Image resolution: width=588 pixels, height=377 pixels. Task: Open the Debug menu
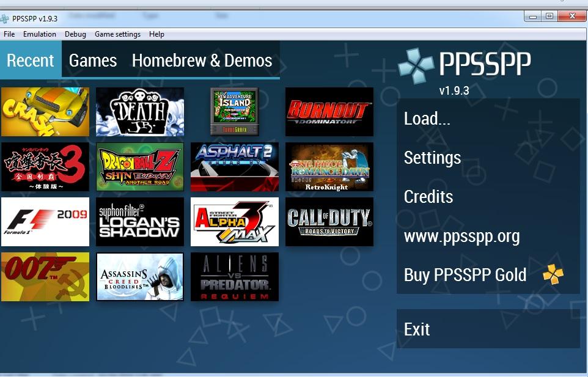point(75,34)
